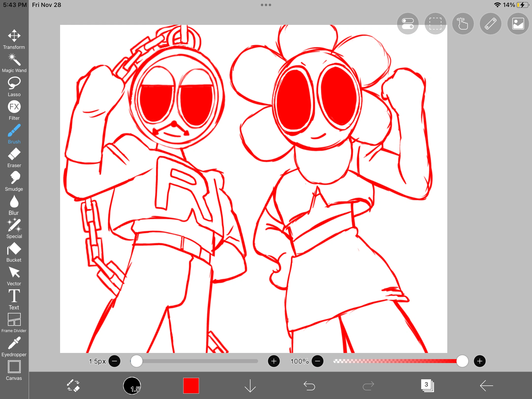Collapse toolbar with down arrow
The width and height of the screenshot is (532, 399).
point(250,385)
